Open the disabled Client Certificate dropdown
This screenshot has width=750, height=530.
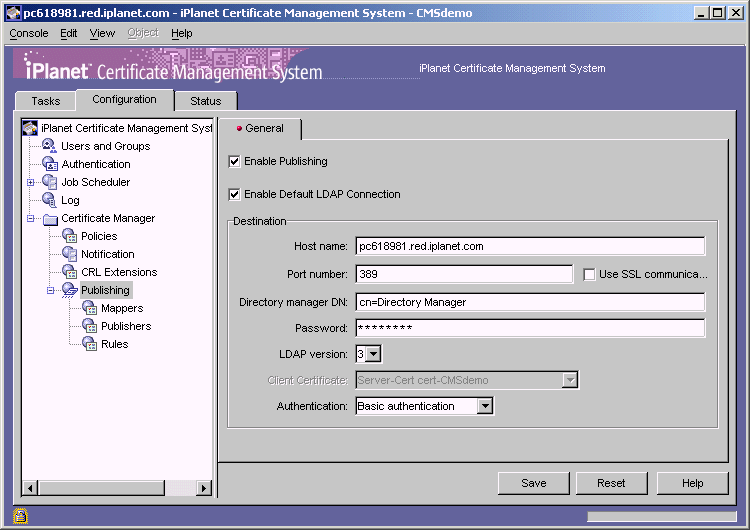(570, 380)
